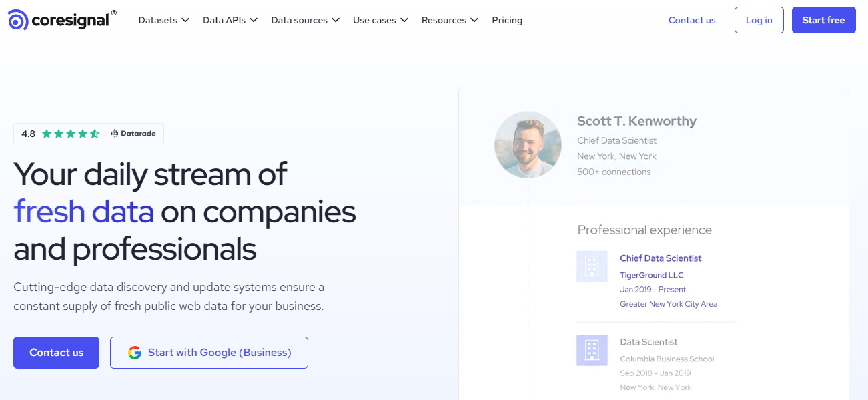This screenshot has height=400, width=868.
Task: Click the building icon next to Chief Data Scientist
Action: pos(592,266)
